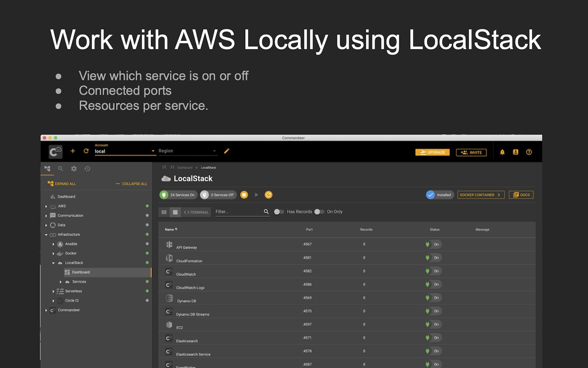Image resolution: width=588 pixels, height=368 pixels.
Task: Click the search magnifier in filter box
Action: [x=266, y=212]
